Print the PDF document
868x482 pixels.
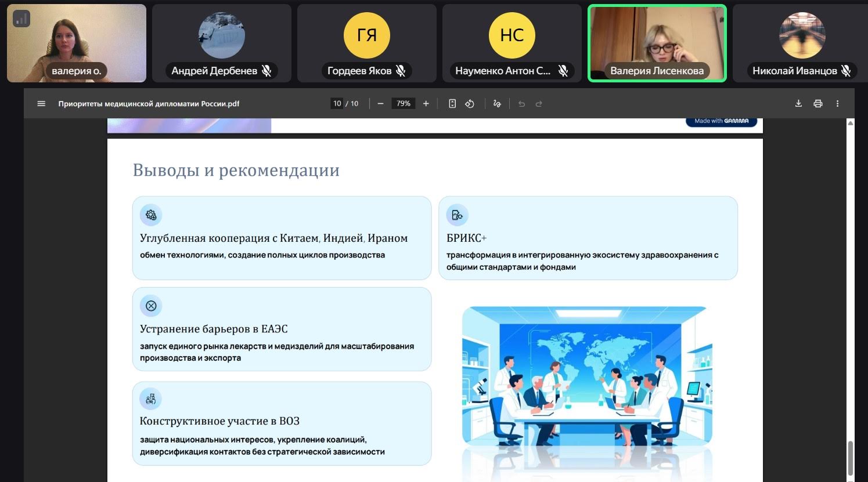pyautogui.click(x=818, y=104)
